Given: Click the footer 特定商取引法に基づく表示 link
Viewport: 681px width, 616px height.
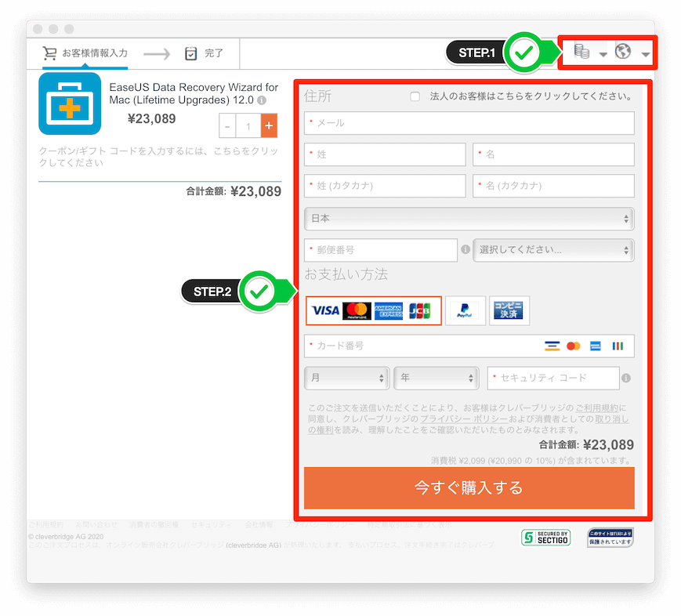Looking at the screenshot, I should 409,524.
